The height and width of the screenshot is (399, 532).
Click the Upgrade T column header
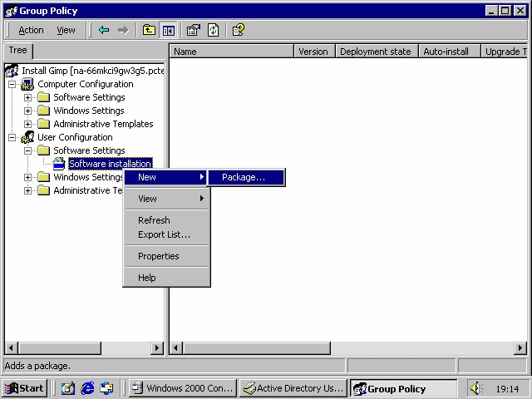pos(505,52)
